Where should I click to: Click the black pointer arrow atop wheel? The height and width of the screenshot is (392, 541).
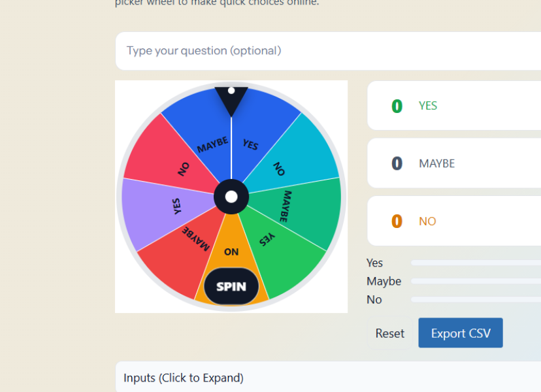(x=231, y=100)
